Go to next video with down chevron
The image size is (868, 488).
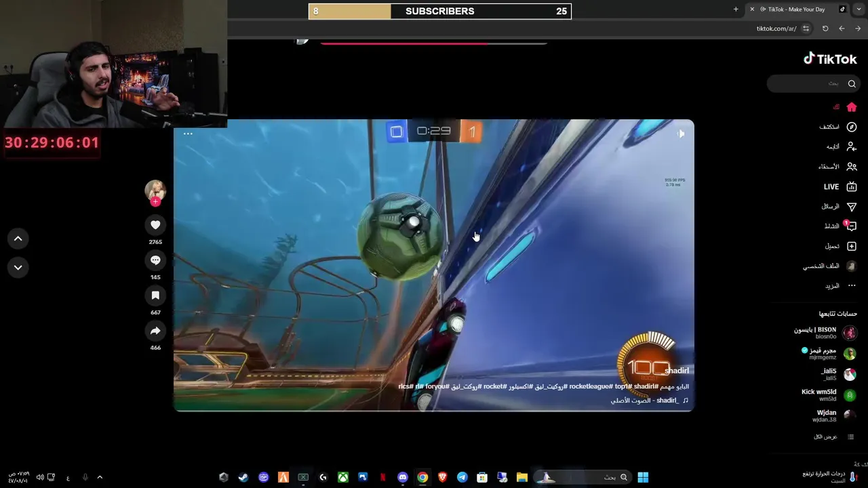click(x=18, y=267)
